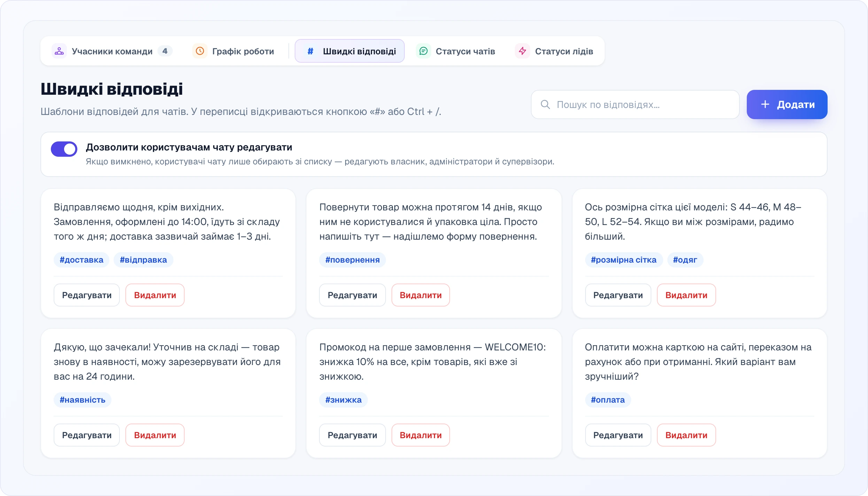
Task: Click the Дякую, що зачекали reply text
Action: 167,362
